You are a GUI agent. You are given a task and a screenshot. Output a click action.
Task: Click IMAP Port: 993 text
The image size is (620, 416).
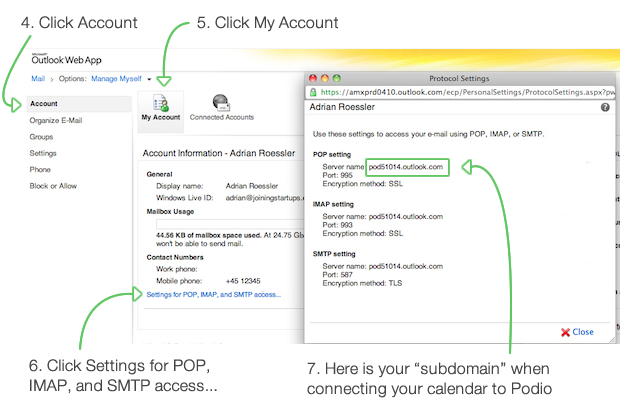click(x=337, y=225)
